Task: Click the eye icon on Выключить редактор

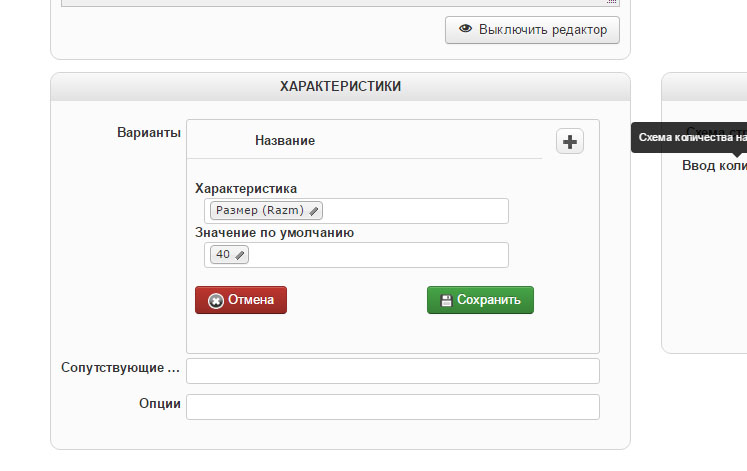Action: pyautogui.click(x=465, y=30)
